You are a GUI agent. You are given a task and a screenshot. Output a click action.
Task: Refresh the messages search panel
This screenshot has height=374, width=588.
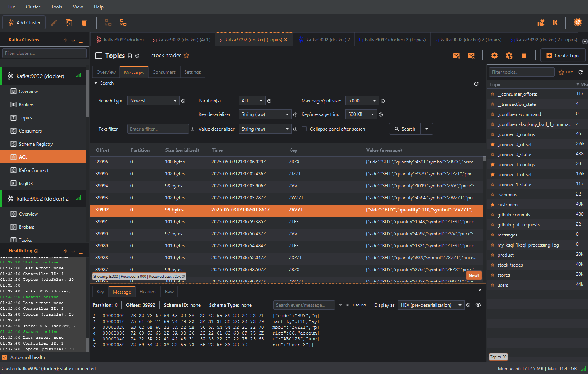coord(476,84)
